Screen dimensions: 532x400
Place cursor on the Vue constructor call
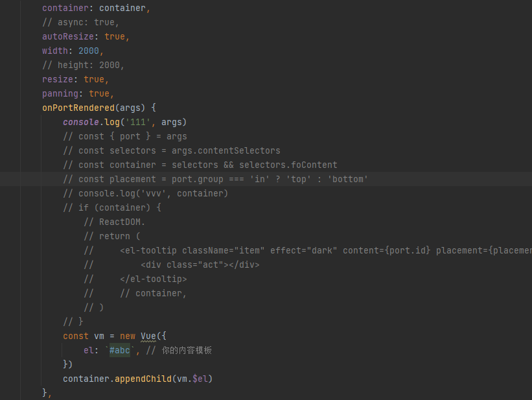click(148, 336)
